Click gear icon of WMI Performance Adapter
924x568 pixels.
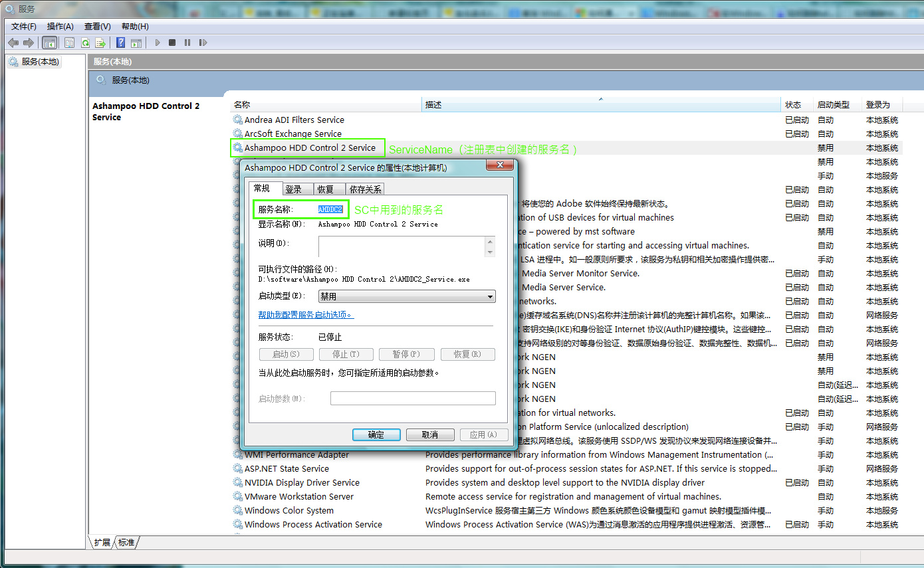pos(238,455)
